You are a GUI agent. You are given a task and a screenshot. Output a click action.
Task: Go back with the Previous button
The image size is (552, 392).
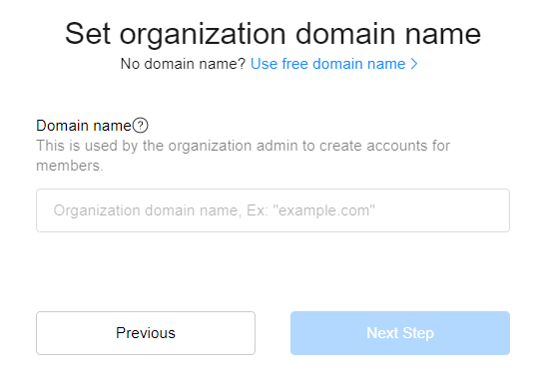click(x=146, y=333)
